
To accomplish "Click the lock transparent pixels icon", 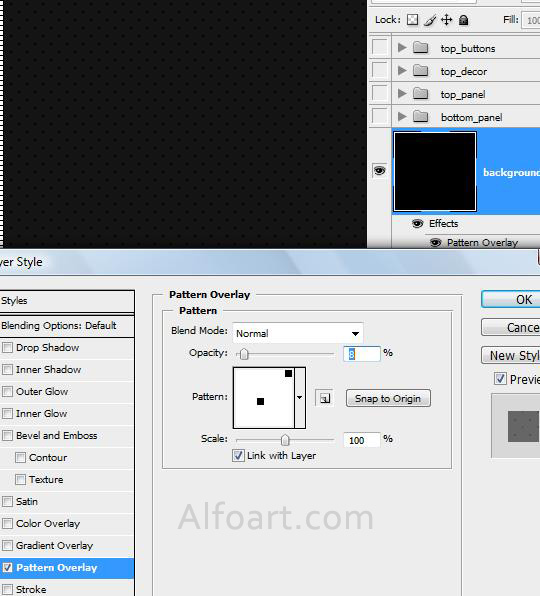I will (x=412, y=20).
